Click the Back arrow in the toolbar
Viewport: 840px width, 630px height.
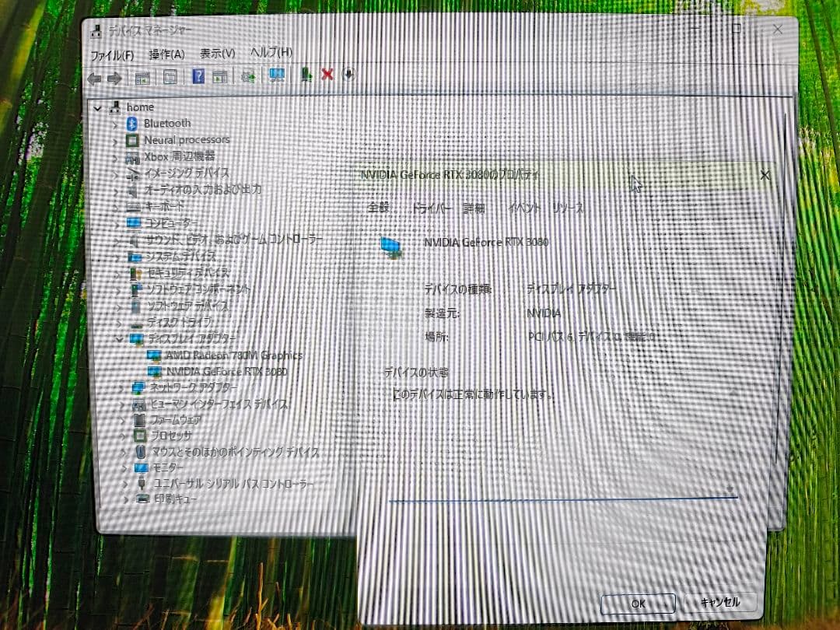tap(95, 78)
